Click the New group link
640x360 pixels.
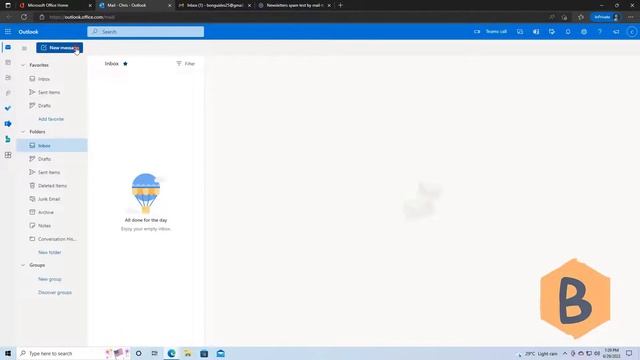49,279
